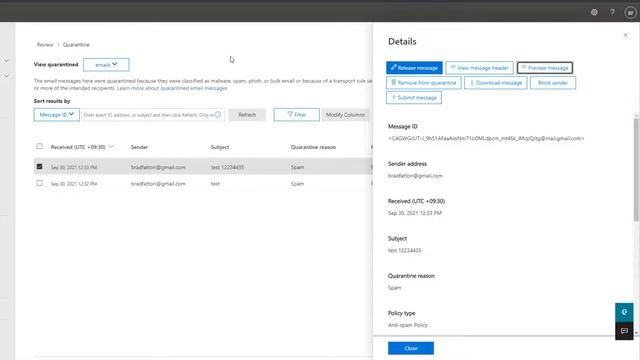The height and width of the screenshot is (360, 640).
Task: Click the Subject column header
Action: click(220, 147)
